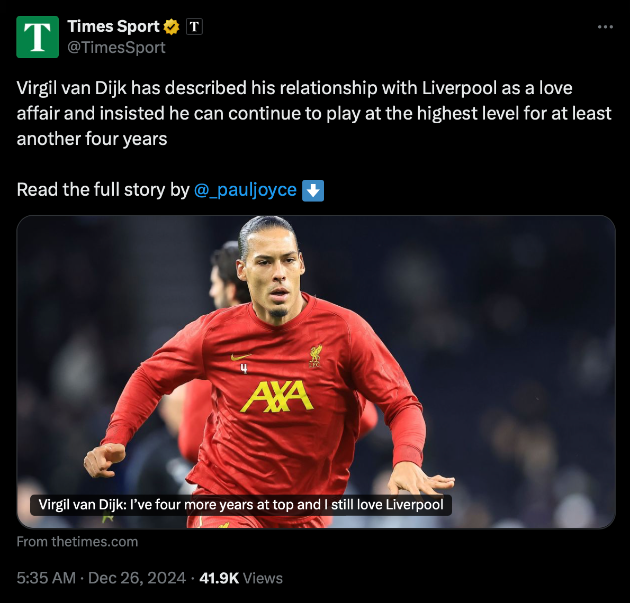Click the yellow AXA sponsor logo
The image size is (630, 603).
(x=276, y=396)
